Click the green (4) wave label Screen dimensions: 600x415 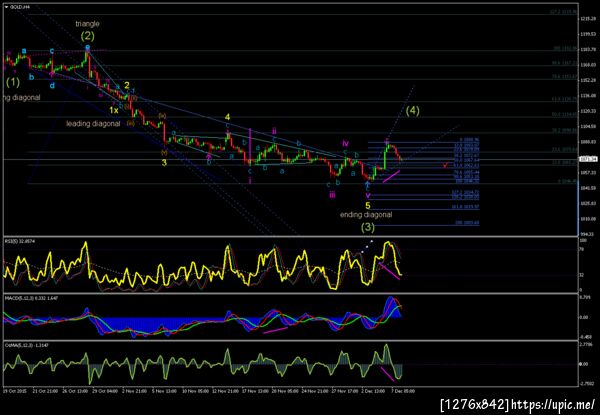tap(412, 111)
